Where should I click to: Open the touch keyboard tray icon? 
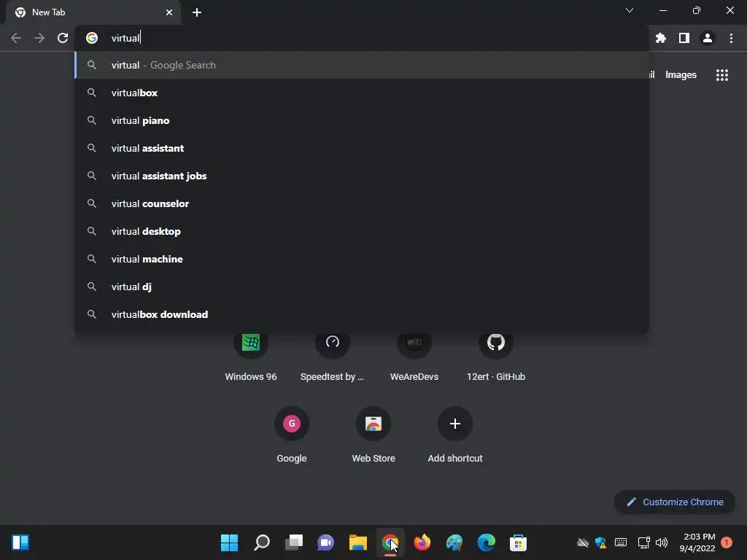pyautogui.click(x=621, y=542)
